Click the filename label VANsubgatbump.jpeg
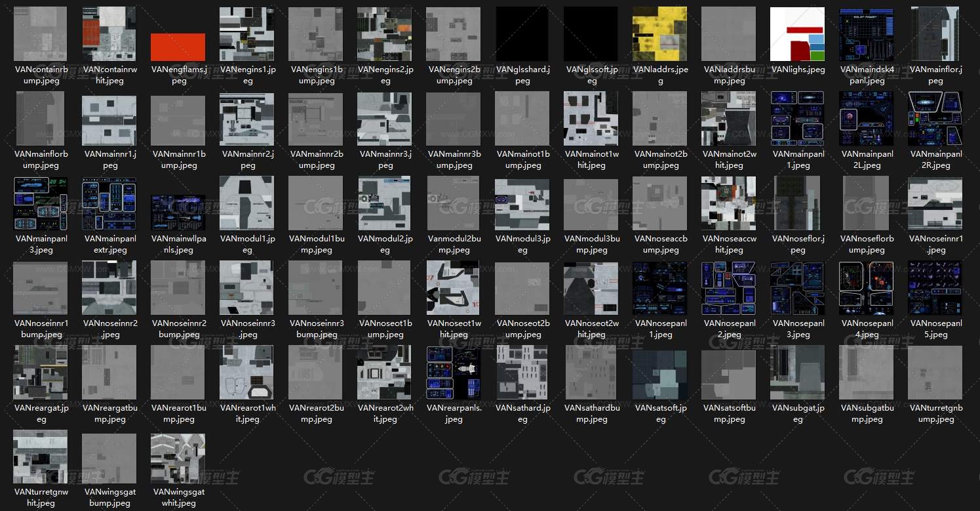 (x=867, y=413)
